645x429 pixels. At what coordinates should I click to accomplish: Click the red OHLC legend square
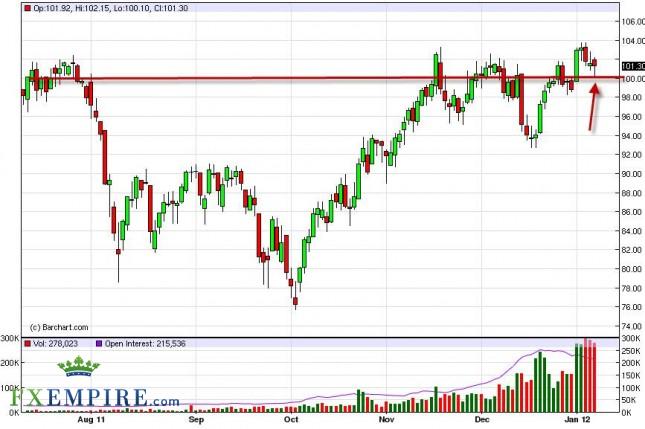28,8
